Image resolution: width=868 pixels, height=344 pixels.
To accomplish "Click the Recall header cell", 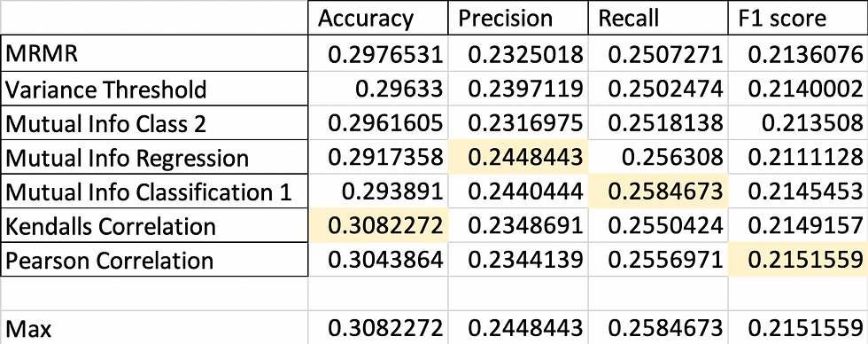I will [x=657, y=19].
